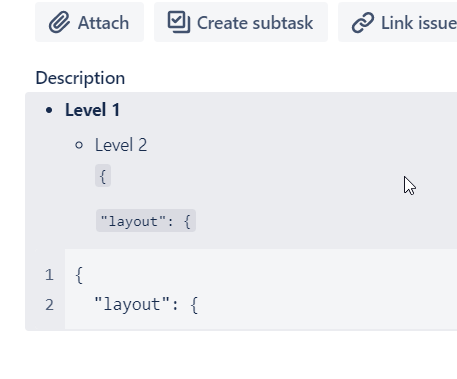
Task: Select the Create subtask button
Action: click(241, 22)
